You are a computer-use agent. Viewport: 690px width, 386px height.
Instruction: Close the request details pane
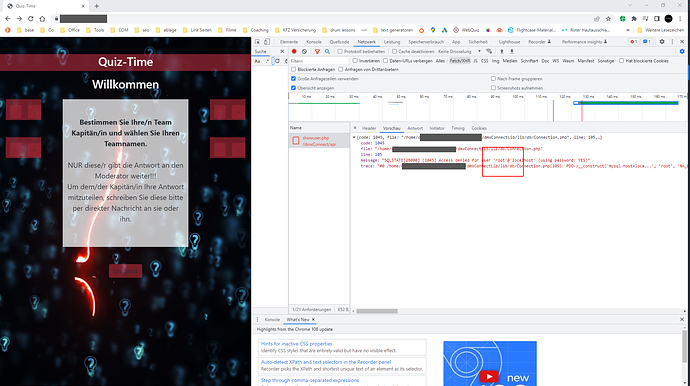click(x=355, y=128)
